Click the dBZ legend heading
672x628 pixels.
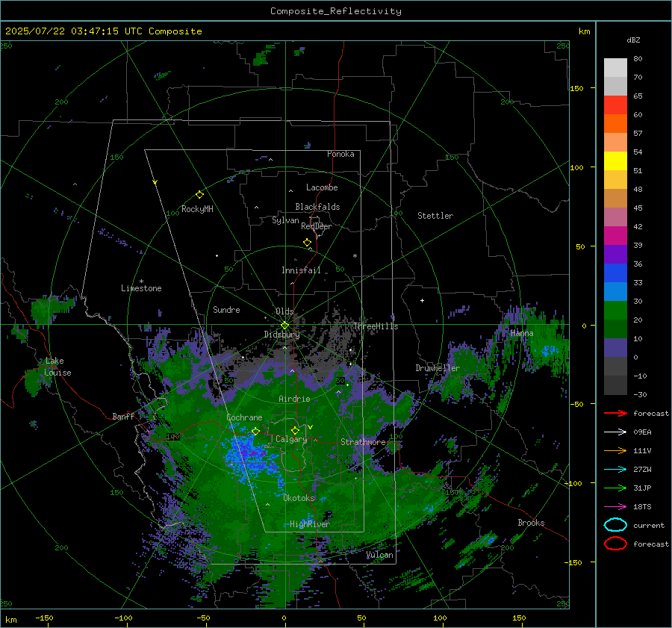pyautogui.click(x=633, y=40)
